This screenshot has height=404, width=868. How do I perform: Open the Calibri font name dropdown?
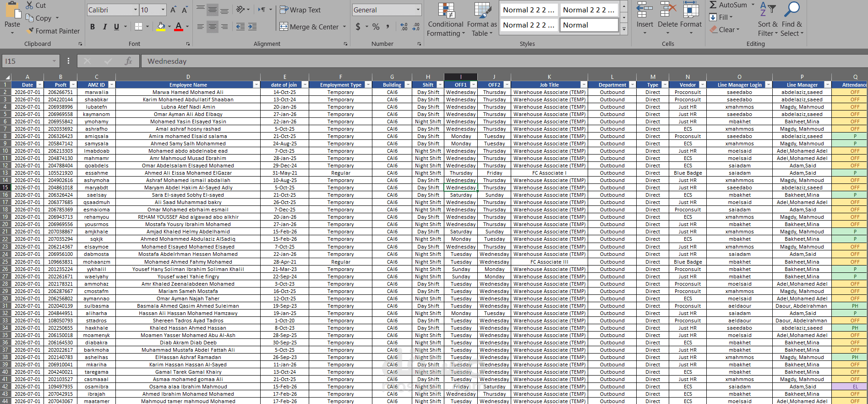coord(135,10)
